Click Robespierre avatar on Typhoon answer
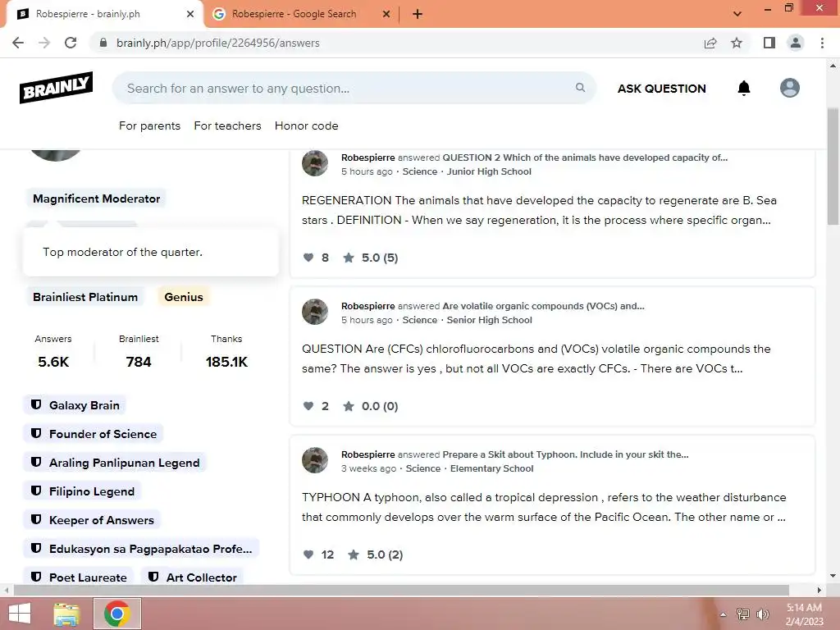Viewport: 840px width, 630px height. pyautogui.click(x=315, y=460)
